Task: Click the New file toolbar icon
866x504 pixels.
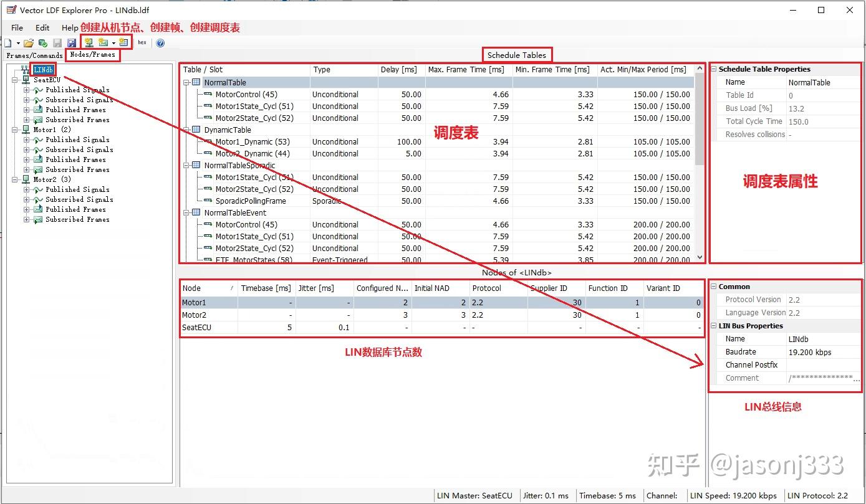Action: click(x=8, y=43)
